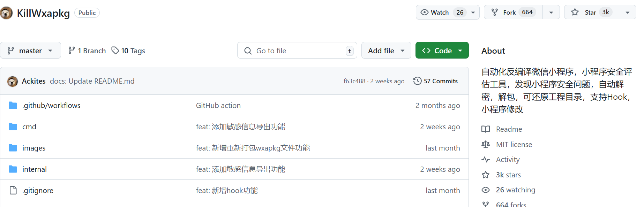
Task: Open the Watch notifications dropdown arrow
Action: click(473, 13)
